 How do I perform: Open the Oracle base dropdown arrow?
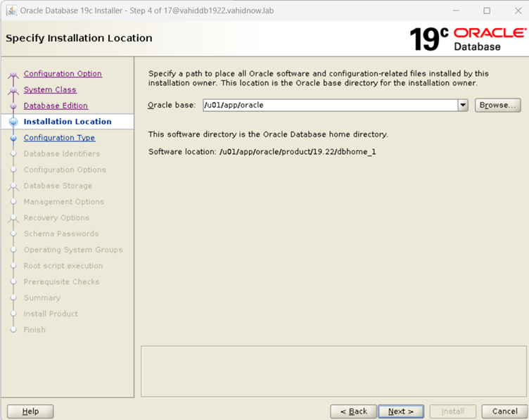(463, 106)
